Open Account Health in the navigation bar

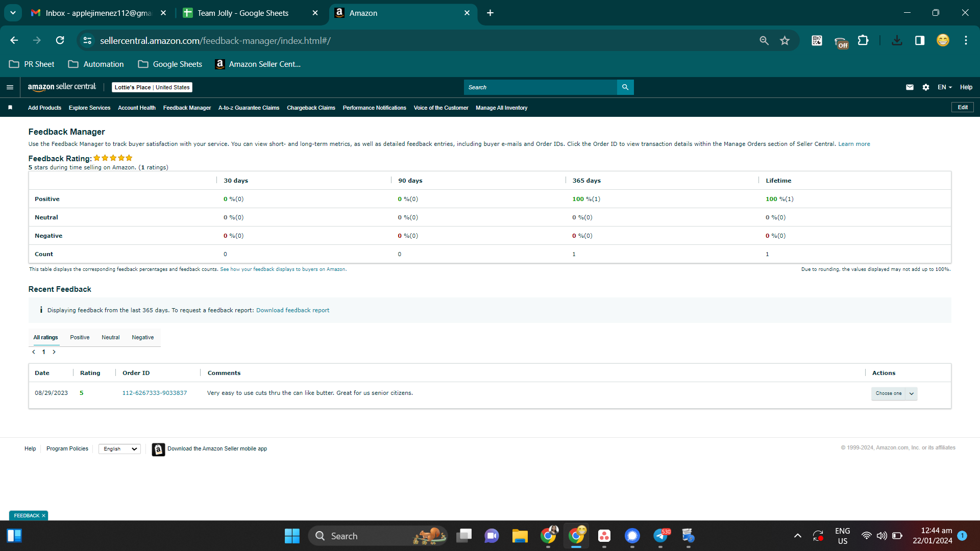137,108
